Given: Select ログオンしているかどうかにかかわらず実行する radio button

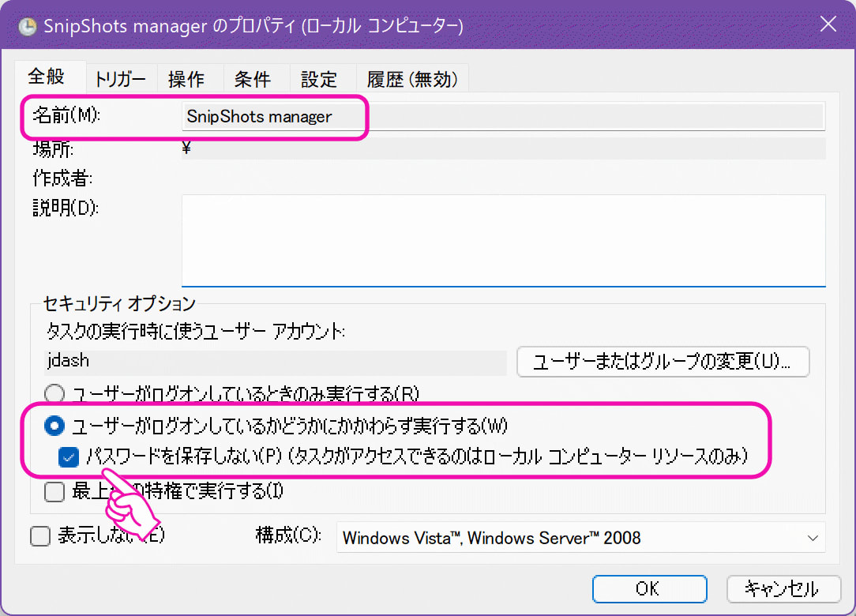Looking at the screenshot, I should click(x=54, y=426).
